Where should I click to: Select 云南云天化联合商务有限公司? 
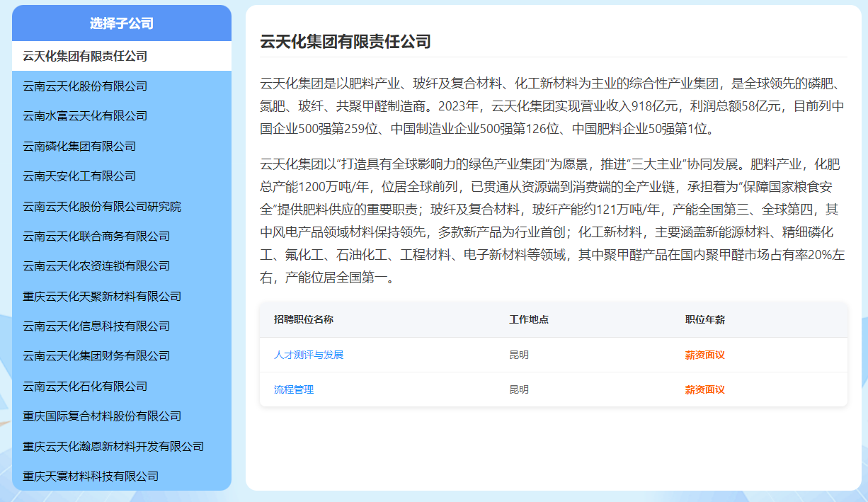pyautogui.click(x=96, y=236)
